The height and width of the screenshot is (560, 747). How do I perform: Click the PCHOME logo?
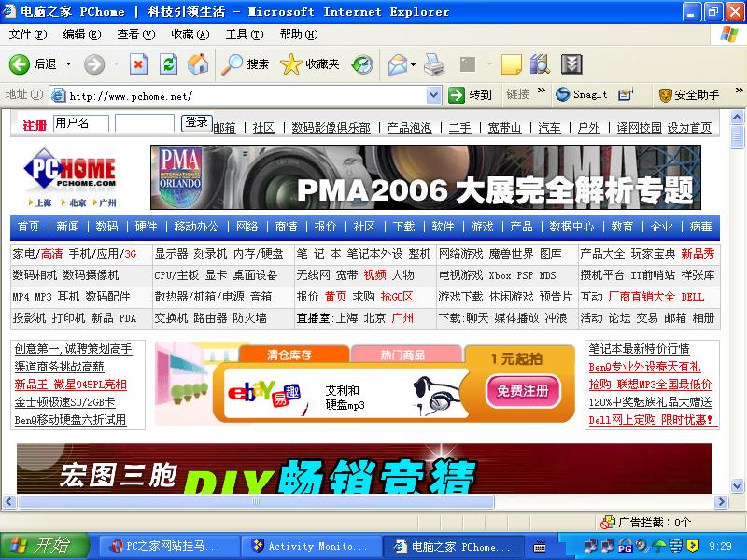tap(70, 168)
